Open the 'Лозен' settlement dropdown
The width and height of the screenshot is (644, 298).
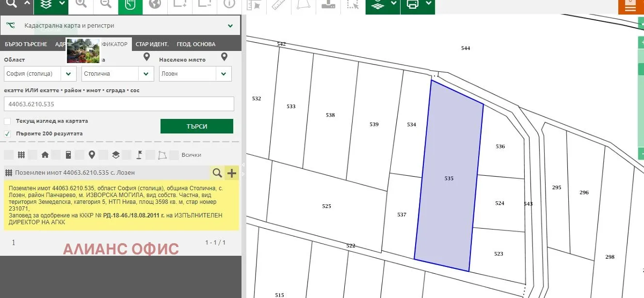coord(223,74)
